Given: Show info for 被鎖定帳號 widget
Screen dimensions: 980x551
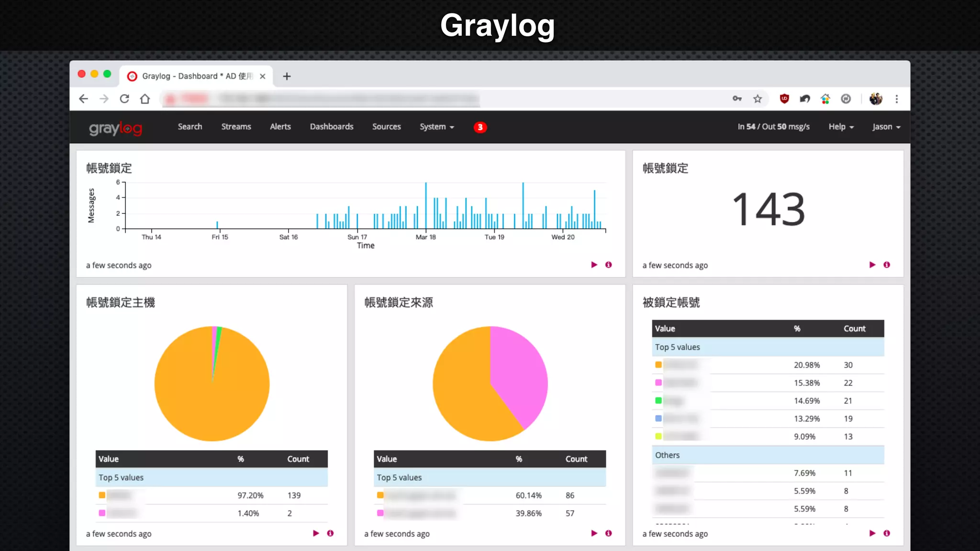Looking at the screenshot, I should tap(887, 533).
